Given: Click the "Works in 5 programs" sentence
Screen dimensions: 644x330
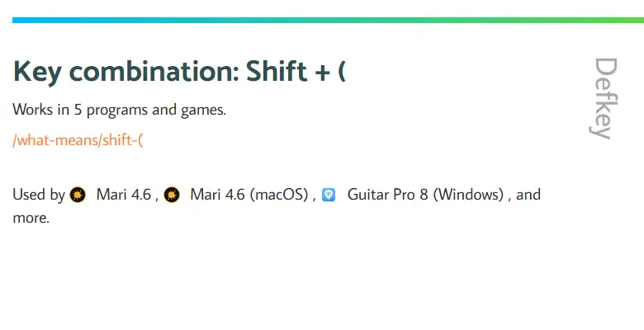Looking at the screenshot, I should pyautogui.click(x=119, y=110).
